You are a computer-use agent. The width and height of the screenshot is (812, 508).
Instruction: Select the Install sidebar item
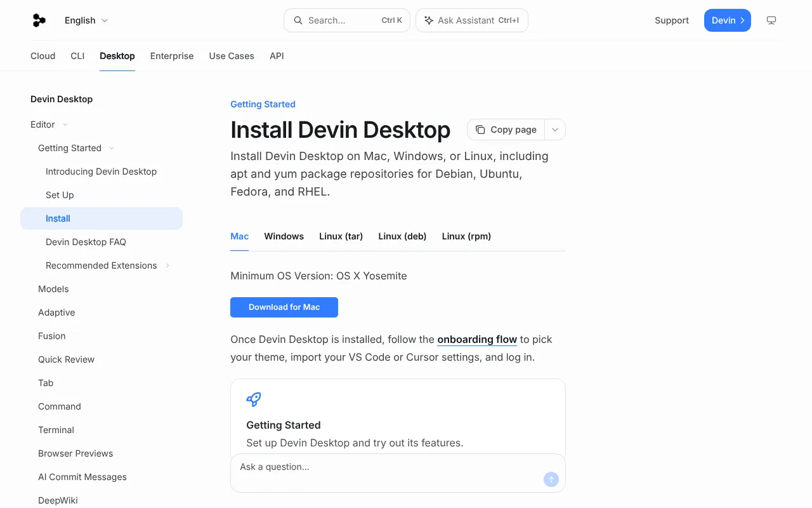101,218
